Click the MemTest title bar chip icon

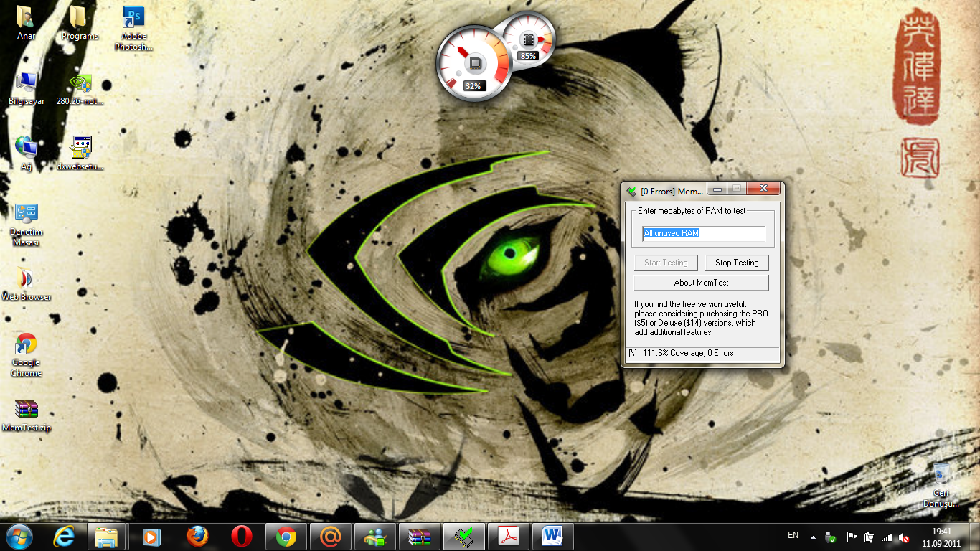(x=631, y=192)
